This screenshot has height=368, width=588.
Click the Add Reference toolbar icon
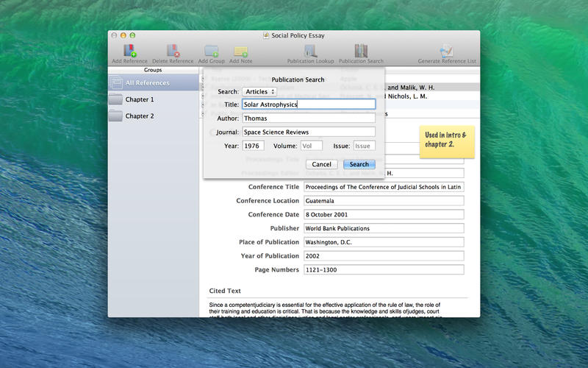tap(129, 51)
